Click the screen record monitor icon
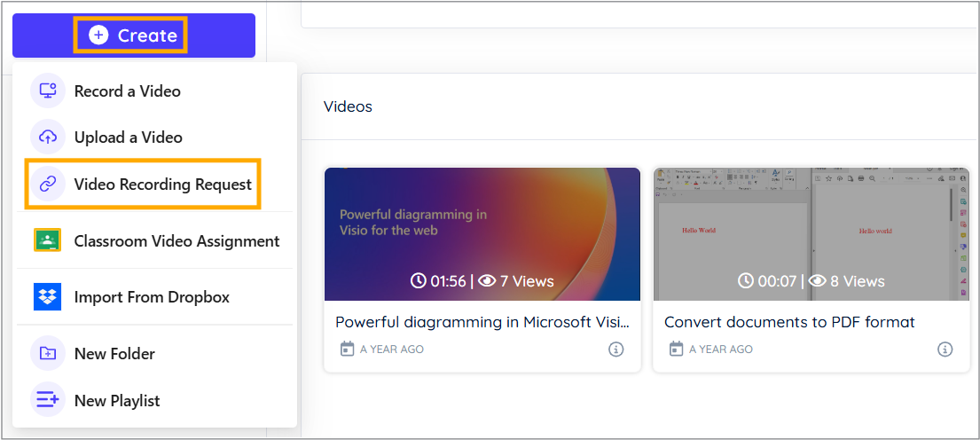Viewport: 980px width, 440px height. [48, 90]
